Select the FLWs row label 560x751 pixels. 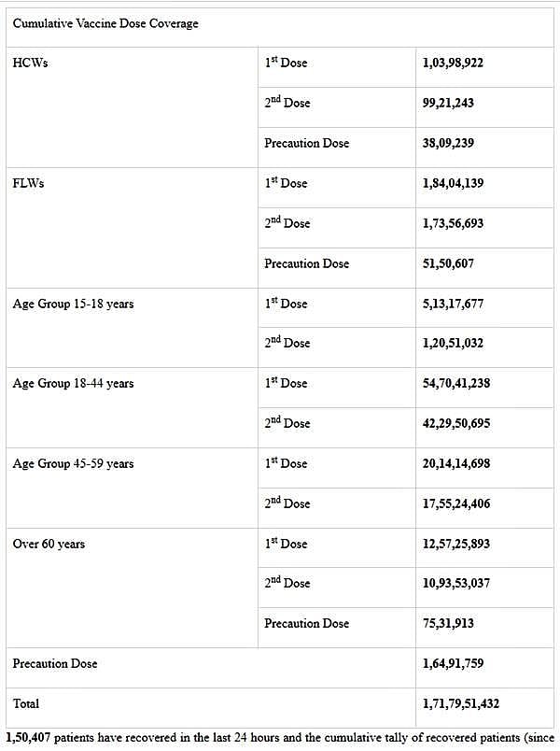28,183
